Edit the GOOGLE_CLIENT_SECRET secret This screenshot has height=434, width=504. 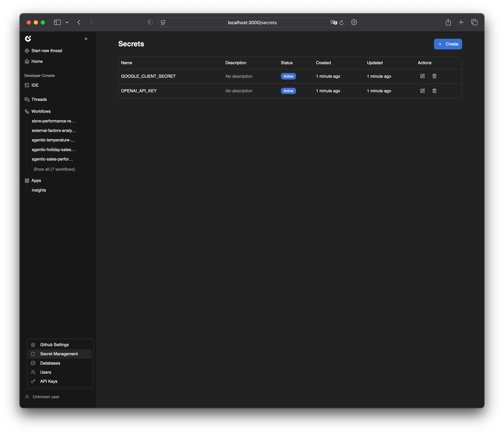tap(422, 76)
